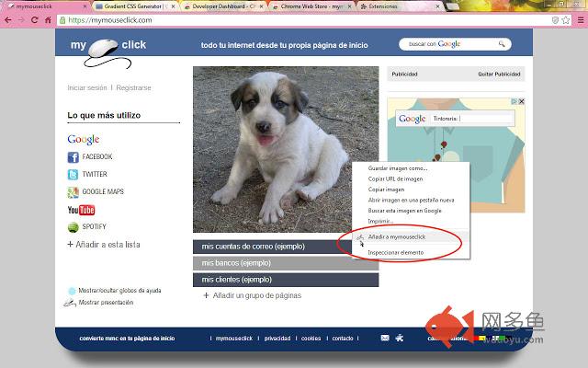588x368 pixels.
Task: Open the browser home icon
Action: pyautogui.click(x=48, y=20)
